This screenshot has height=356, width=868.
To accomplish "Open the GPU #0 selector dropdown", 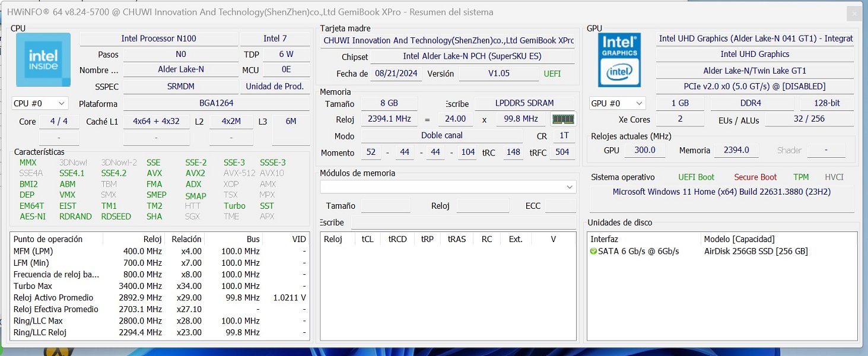I will [x=617, y=103].
